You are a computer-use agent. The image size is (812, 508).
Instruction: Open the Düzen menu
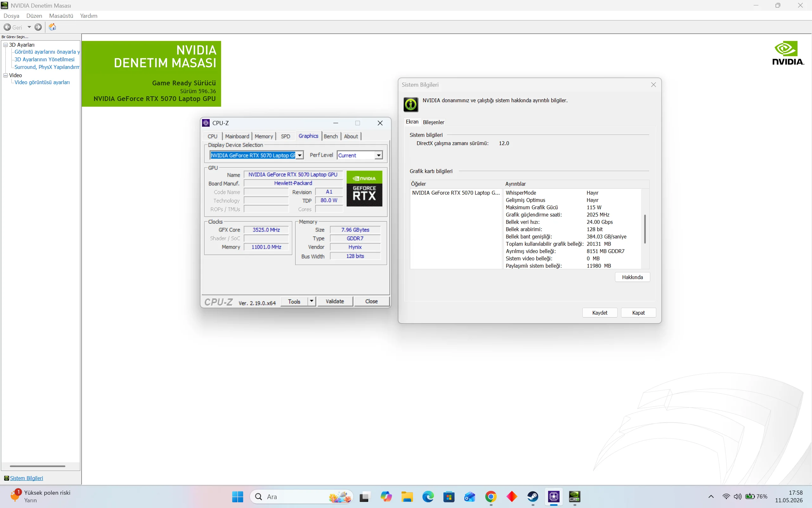coord(34,16)
